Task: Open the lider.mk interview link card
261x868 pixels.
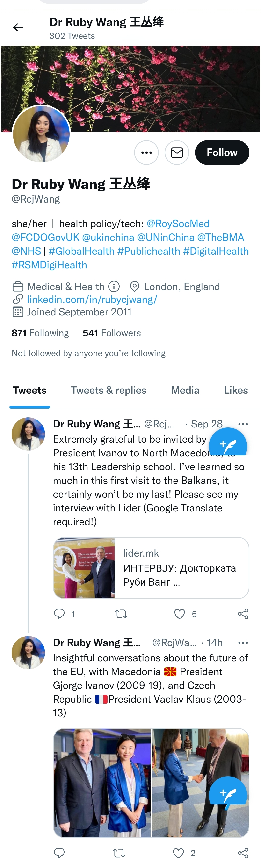Action: [151, 568]
